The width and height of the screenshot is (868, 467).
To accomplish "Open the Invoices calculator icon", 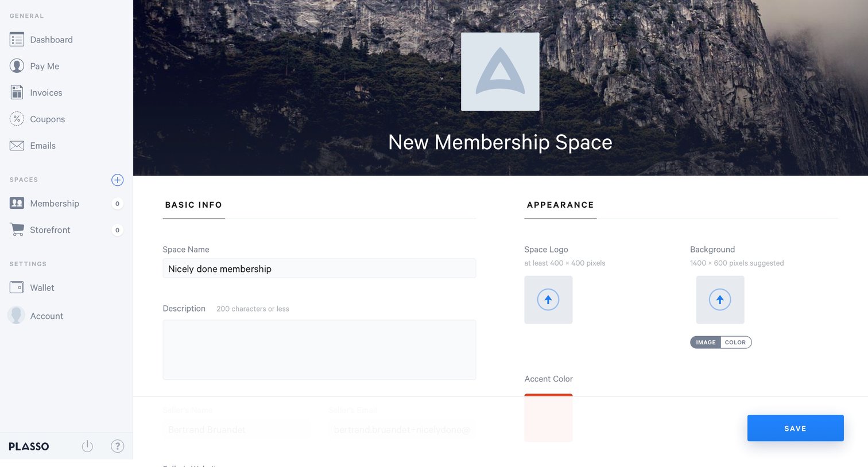I will 17,92.
